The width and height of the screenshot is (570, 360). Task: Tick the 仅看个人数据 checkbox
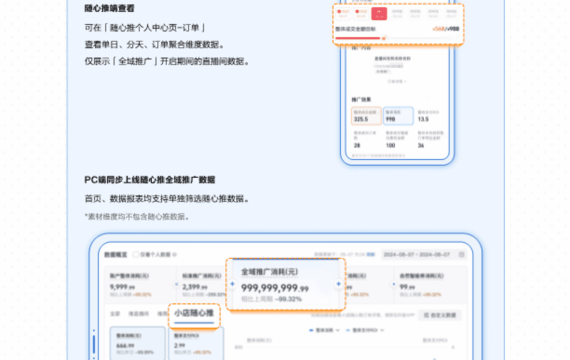[x=136, y=255]
